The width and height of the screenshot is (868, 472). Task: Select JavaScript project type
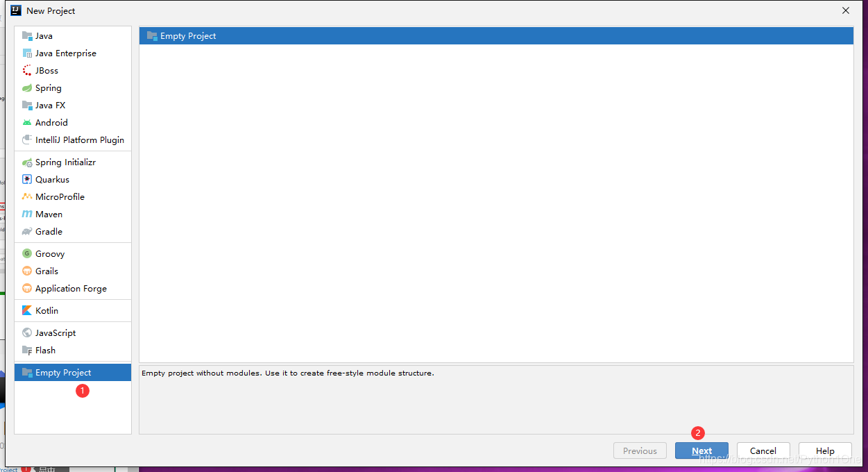(x=73, y=333)
